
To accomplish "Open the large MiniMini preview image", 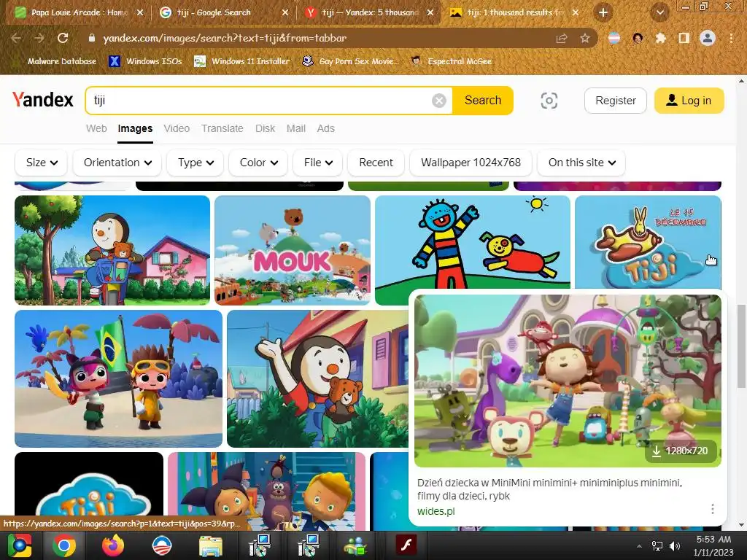I will point(568,381).
